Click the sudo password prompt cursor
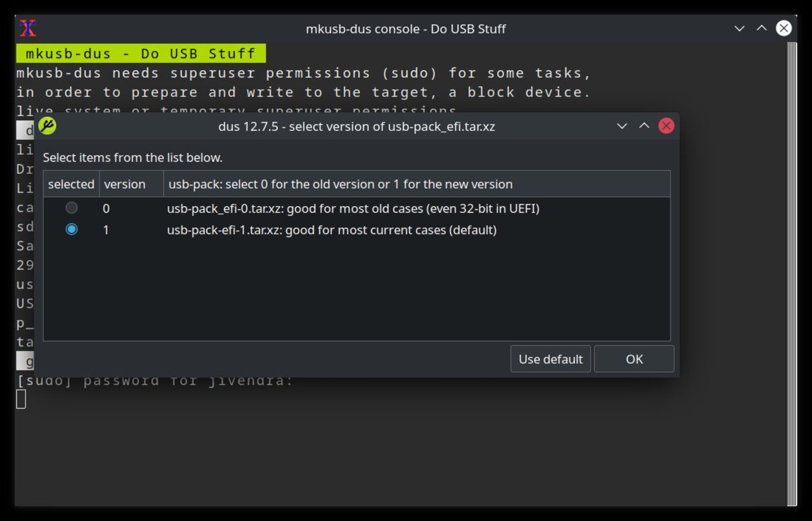Image resolution: width=812 pixels, height=521 pixels. tap(21, 399)
